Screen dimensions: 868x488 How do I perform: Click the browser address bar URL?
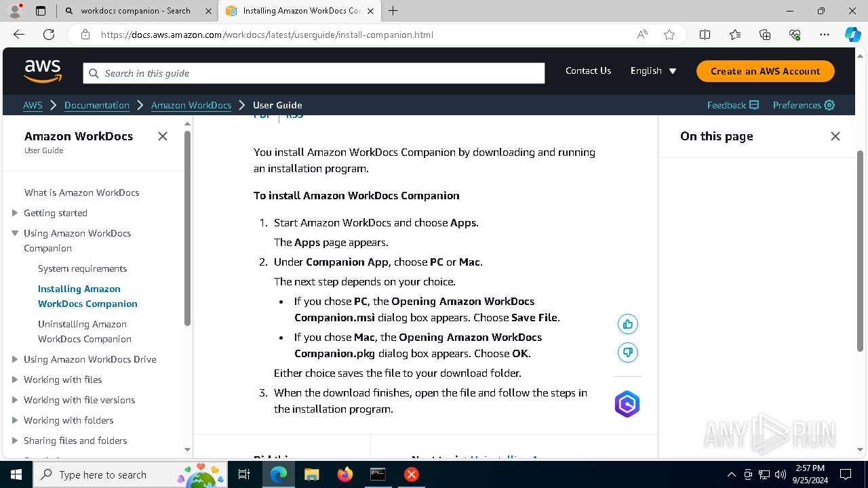(x=267, y=35)
